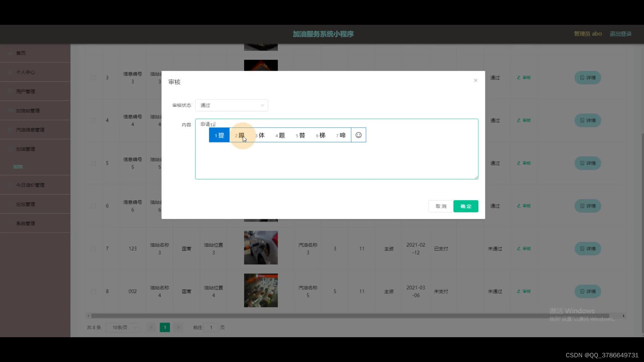Open the gas station thumbnail in row 8
644x362 pixels.
coord(261,290)
